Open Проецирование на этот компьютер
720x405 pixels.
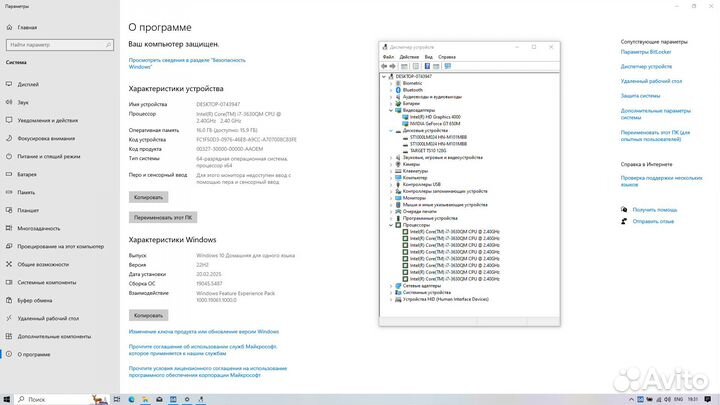coord(61,247)
